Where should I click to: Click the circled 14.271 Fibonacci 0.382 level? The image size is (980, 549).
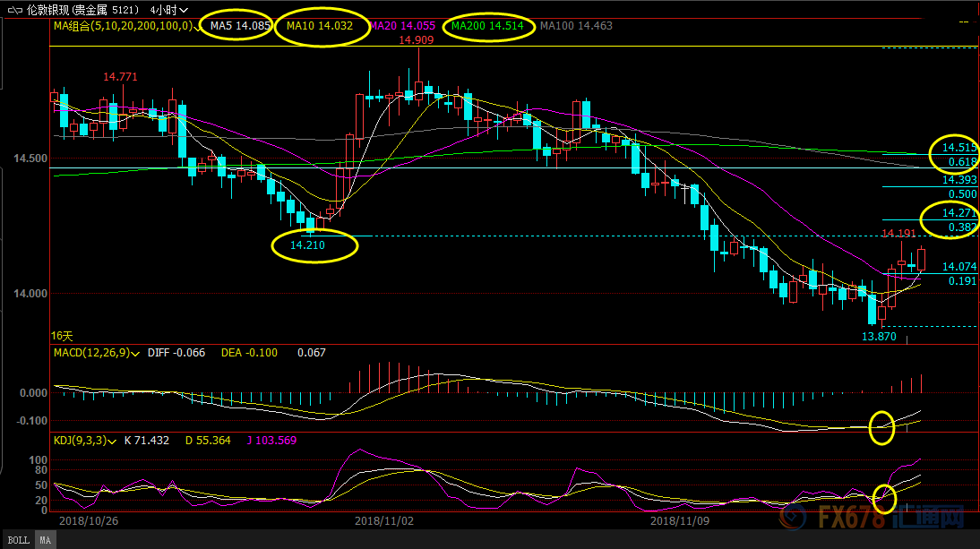951,221
